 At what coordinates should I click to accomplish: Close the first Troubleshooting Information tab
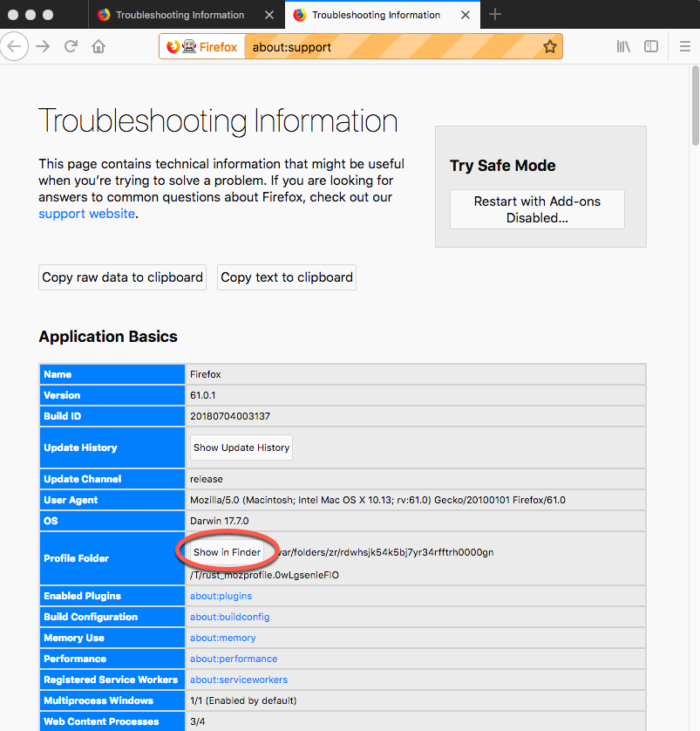pyautogui.click(x=269, y=15)
